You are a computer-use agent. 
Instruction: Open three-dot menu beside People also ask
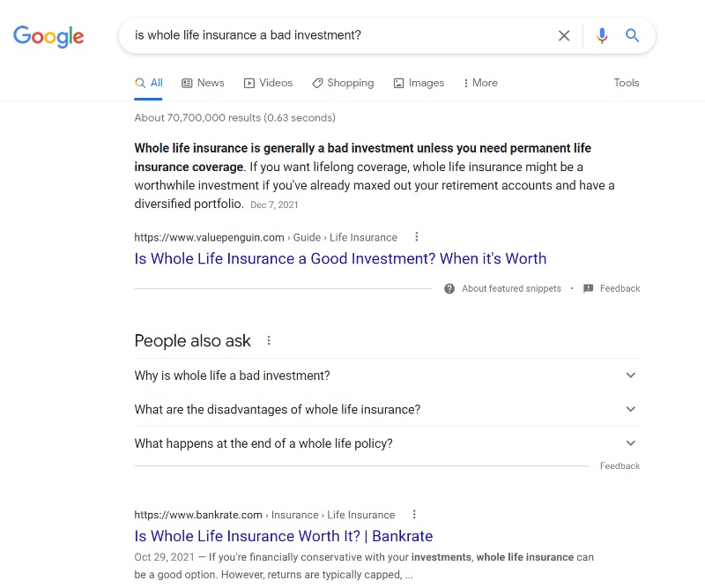[x=269, y=341]
